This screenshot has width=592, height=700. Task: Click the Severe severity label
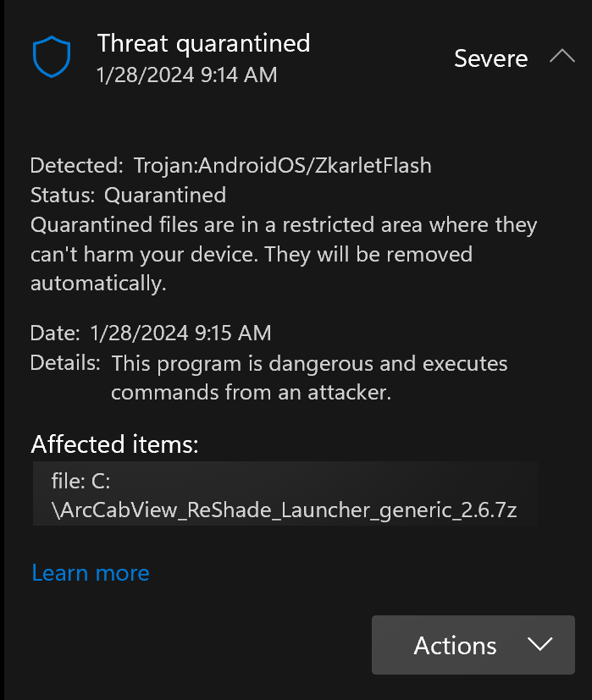click(x=490, y=58)
